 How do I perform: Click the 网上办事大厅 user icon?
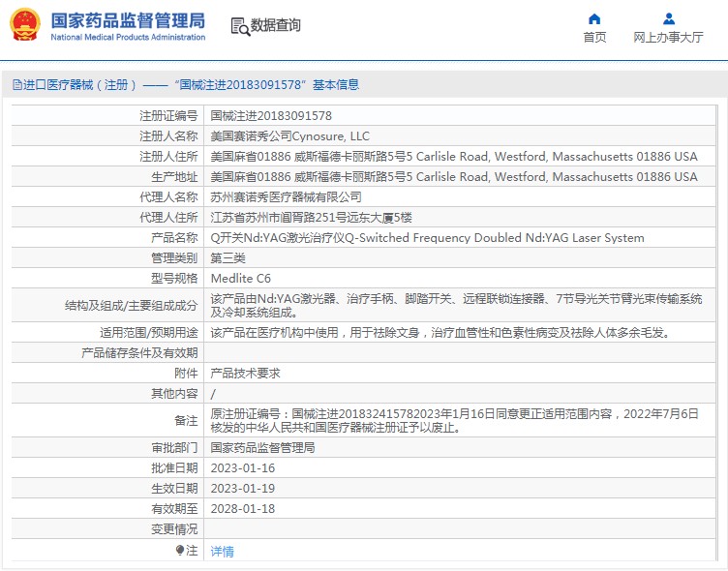pos(669,19)
